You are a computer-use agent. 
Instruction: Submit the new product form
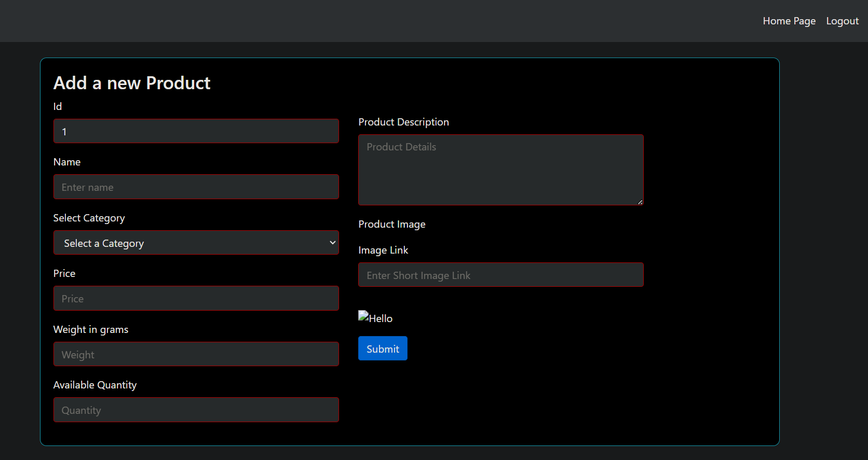(x=383, y=349)
